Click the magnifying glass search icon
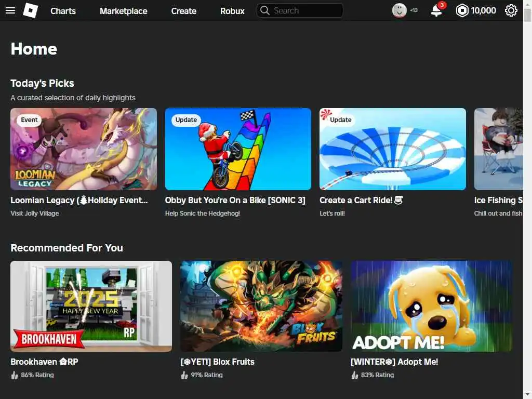This screenshot has width=532, height=399. click(x=264, y=10)
